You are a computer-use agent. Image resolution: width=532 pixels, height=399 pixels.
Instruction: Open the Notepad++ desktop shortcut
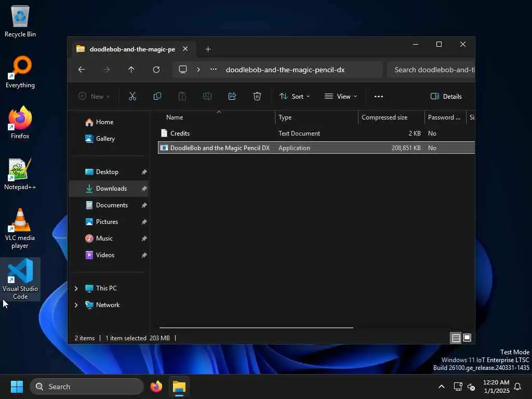point(20,174)
